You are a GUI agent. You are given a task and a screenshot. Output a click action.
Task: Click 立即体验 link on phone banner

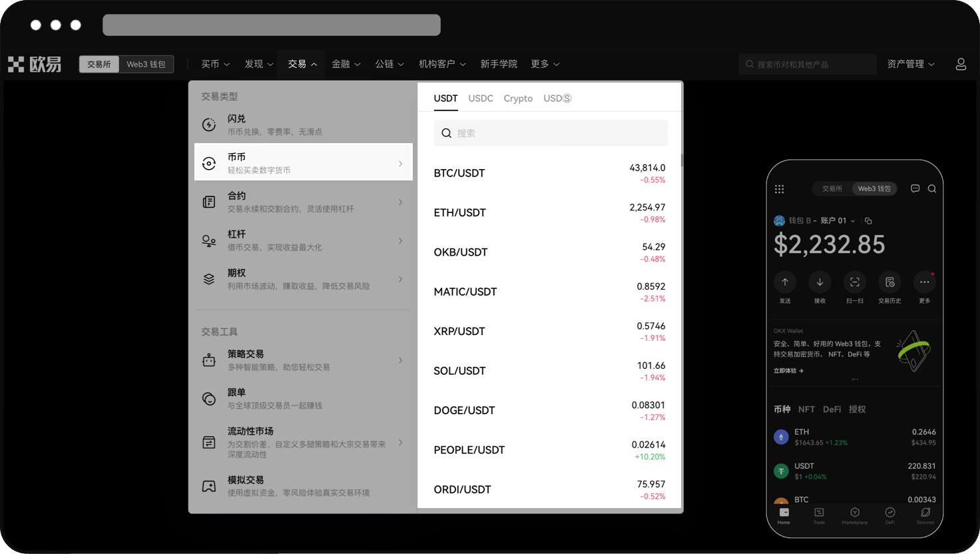tap(788, 371)
